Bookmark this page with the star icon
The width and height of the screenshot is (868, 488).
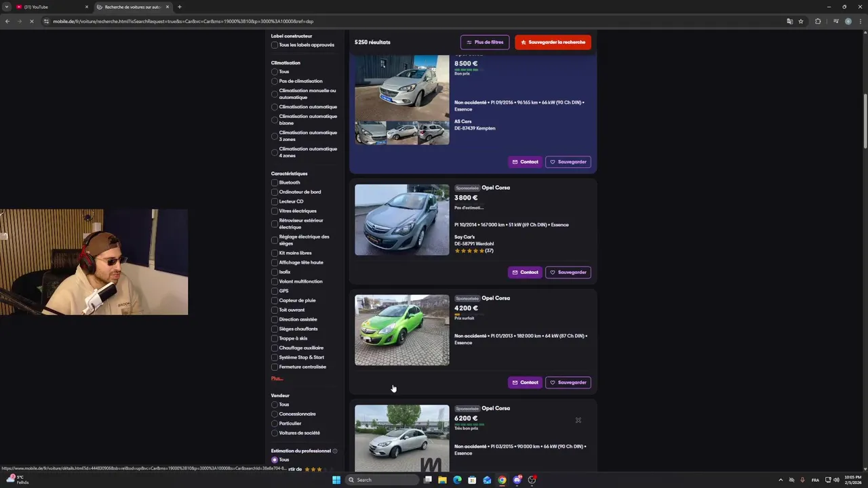[x=801, y=21]
